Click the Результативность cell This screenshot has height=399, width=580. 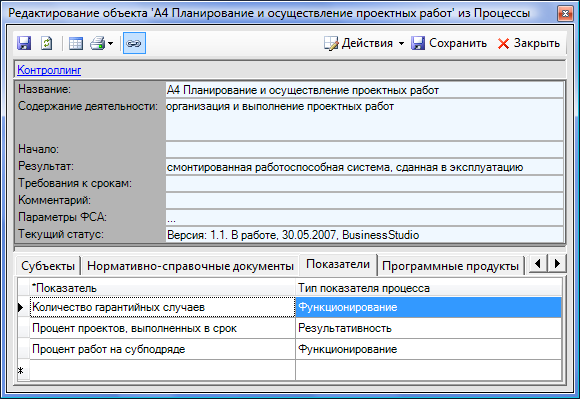[x=428, y=328]
